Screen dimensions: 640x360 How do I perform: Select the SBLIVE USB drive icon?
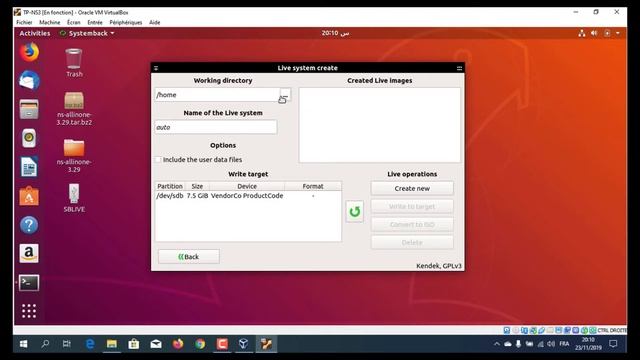(74, 198)
